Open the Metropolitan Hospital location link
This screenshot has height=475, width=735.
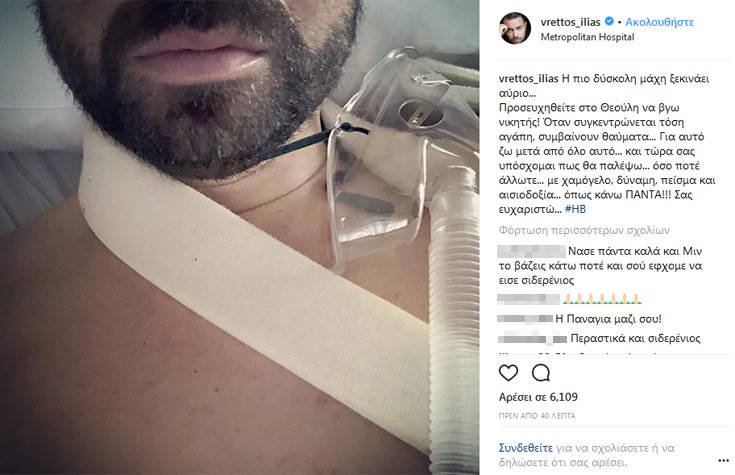point(587,37)
